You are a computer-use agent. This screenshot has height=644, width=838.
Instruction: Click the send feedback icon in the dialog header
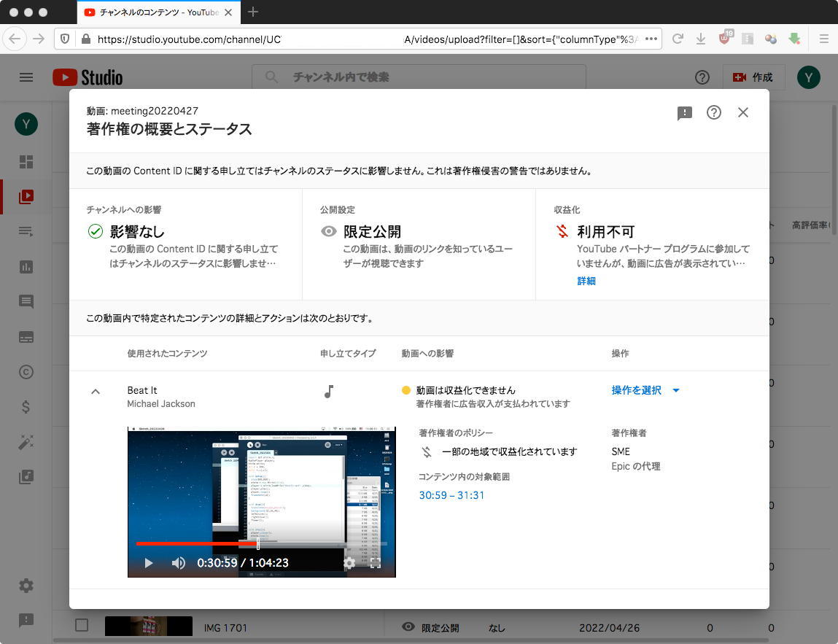point(685,113)
